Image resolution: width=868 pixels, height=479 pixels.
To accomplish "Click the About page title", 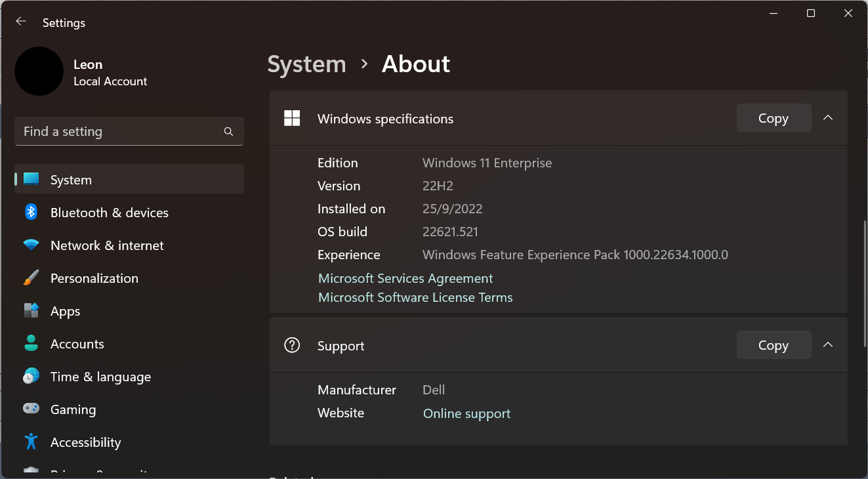I will (x=416, y=64).
